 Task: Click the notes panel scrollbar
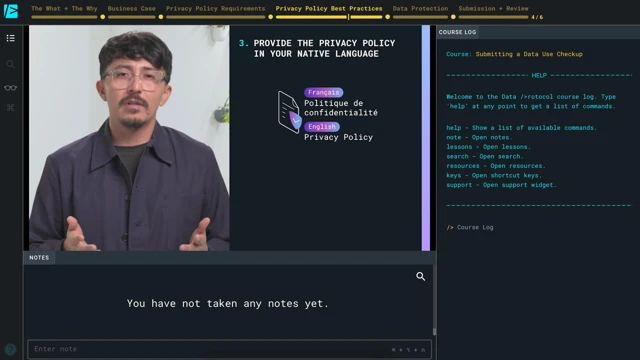[434, 300]
